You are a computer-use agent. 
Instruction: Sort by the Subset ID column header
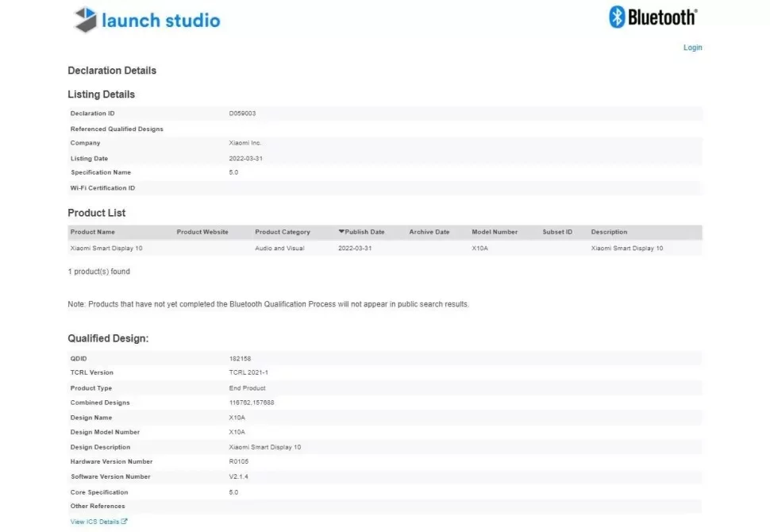557,232
